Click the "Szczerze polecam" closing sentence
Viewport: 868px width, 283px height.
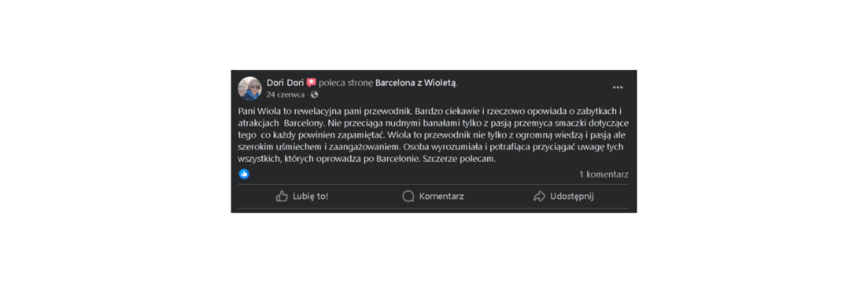pyautogui.click(x=459, y=159)
